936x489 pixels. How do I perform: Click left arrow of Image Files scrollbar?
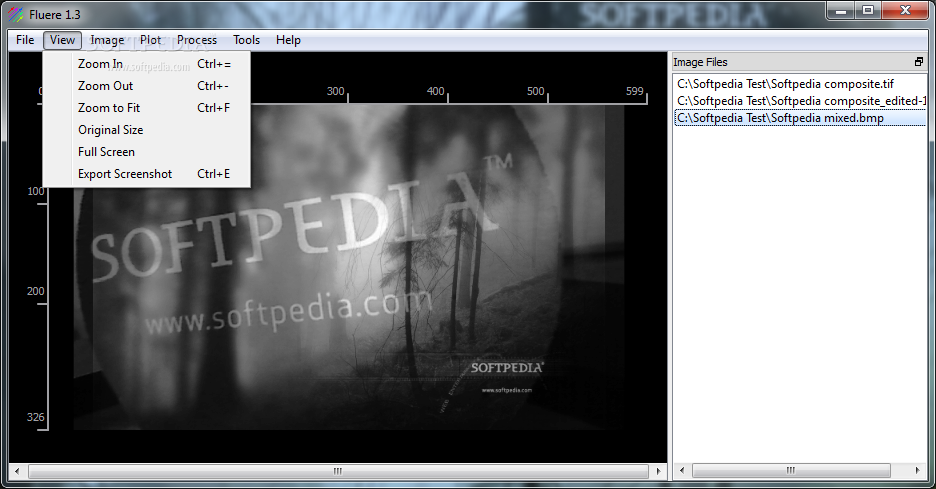point(682,470)
